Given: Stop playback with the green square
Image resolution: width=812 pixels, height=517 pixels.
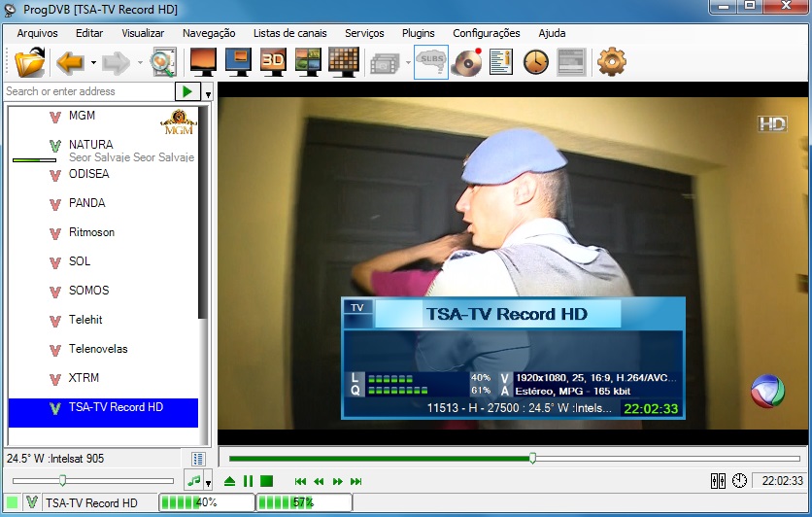Looking at the screenshot, I should coord(266,481).
